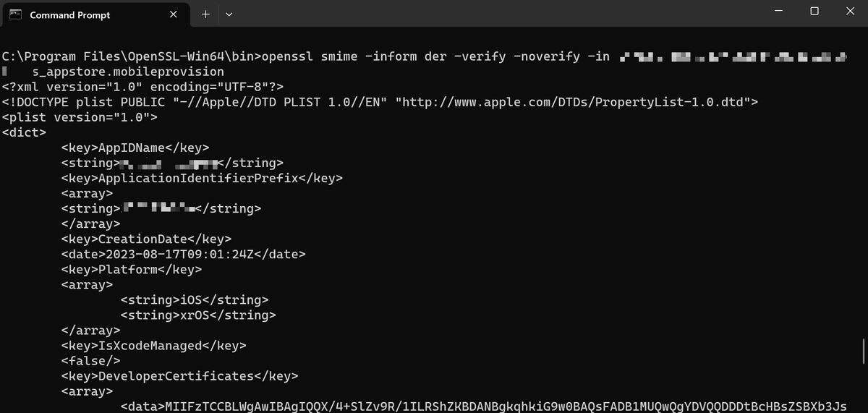Click the apple.com PropertyList DTD URL
The width and height of the screenshot is (868, 413).
(x=574, y=102)
